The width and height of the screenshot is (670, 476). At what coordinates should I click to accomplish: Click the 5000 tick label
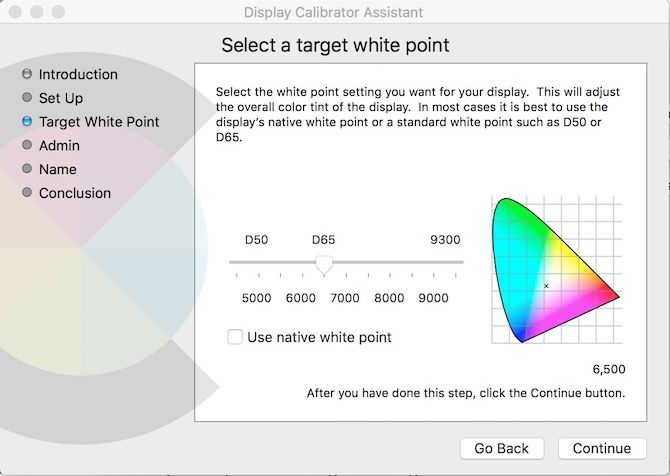click(257, 298)
